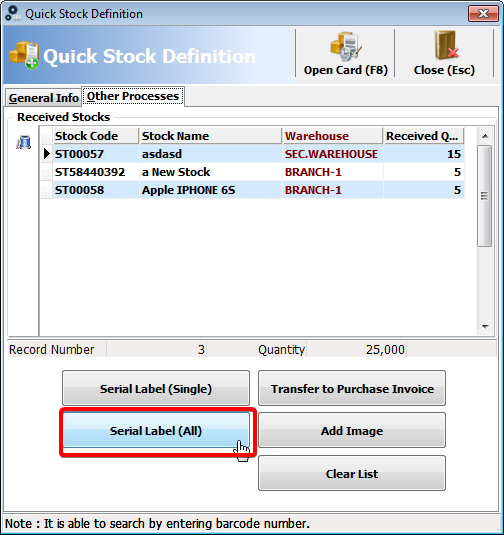504x535 pixels.
Task: Click the Warehouse column header
Action: coord(333,136)
